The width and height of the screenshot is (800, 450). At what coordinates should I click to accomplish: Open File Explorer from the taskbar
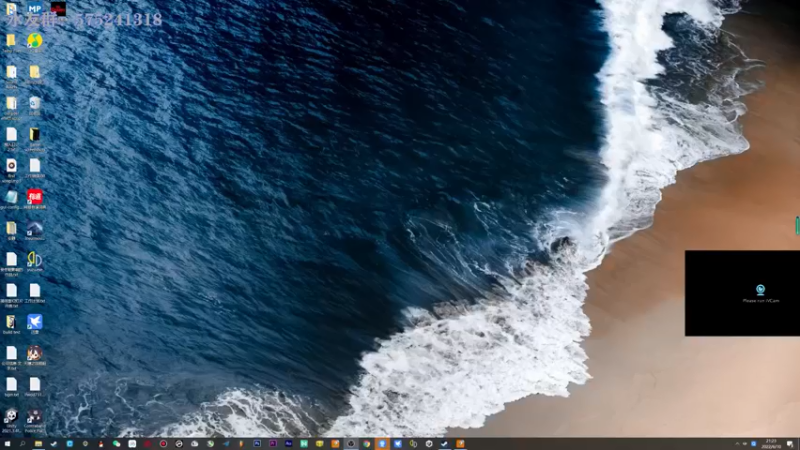point(38,444)
